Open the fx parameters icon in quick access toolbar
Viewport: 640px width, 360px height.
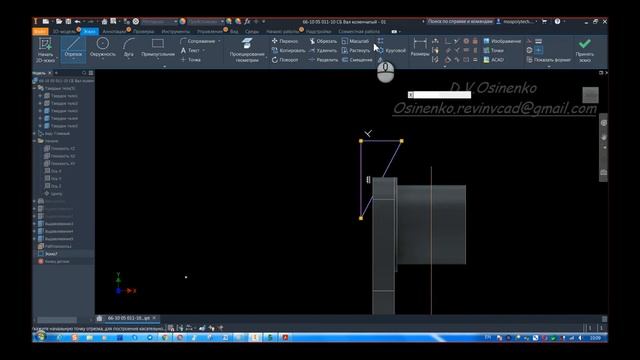tap(247, 21)
